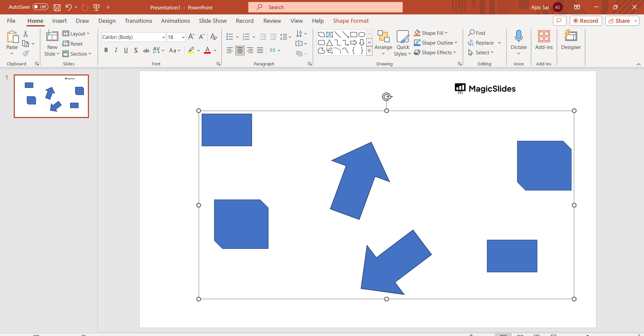Open the Insert tab
Image resolution: width=644 pixels, height=336 pixels.
(59, 21)
